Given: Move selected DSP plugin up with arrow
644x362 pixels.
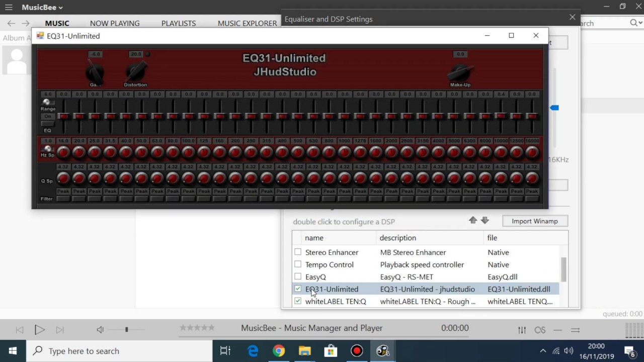Looking at the screenshot, I should click(x=473, y=220).
